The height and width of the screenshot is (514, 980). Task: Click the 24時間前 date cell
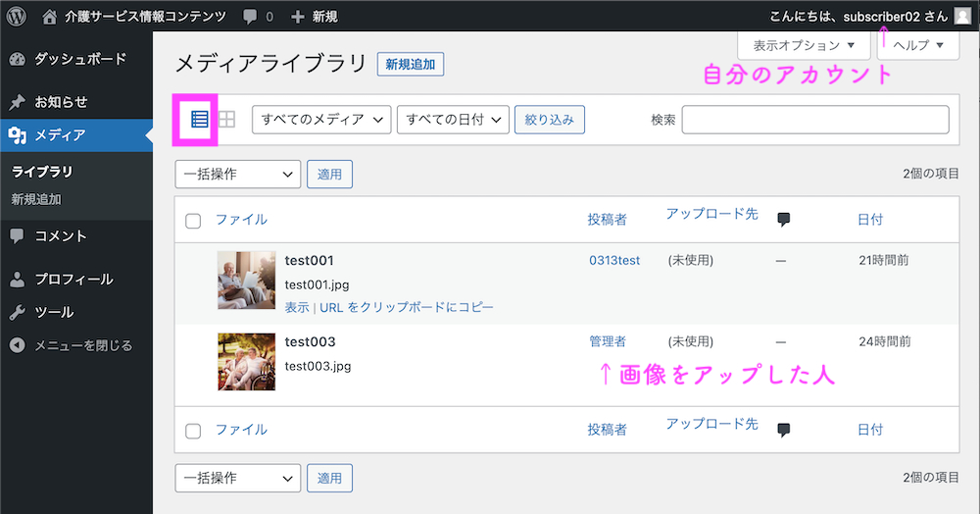pyautogui.click(x=885, y=341)
